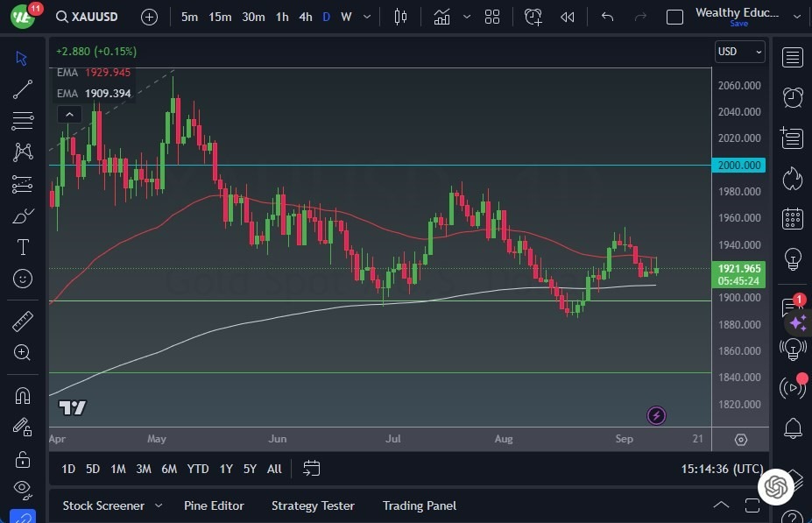Image resolution: width=812 pixels, height=523 pixels.
Task: Open the Watchlist panel
Action: [792, 58]
